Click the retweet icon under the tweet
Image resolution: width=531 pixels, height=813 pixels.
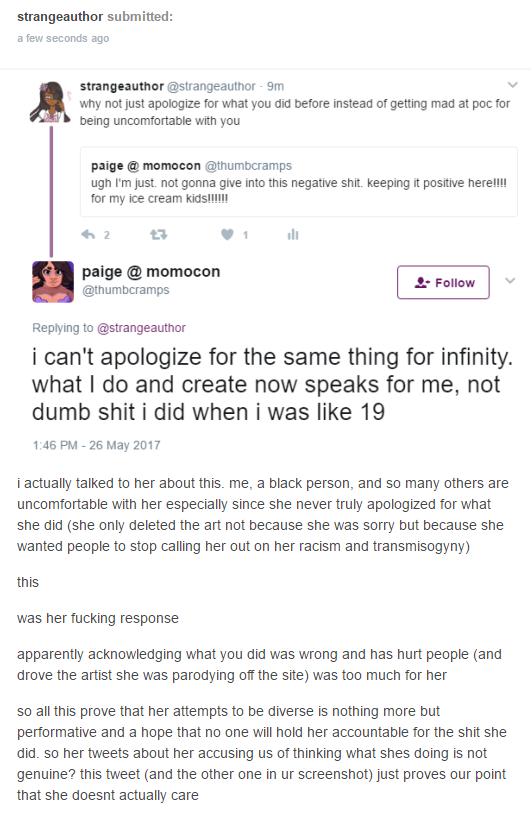[158, 235]
